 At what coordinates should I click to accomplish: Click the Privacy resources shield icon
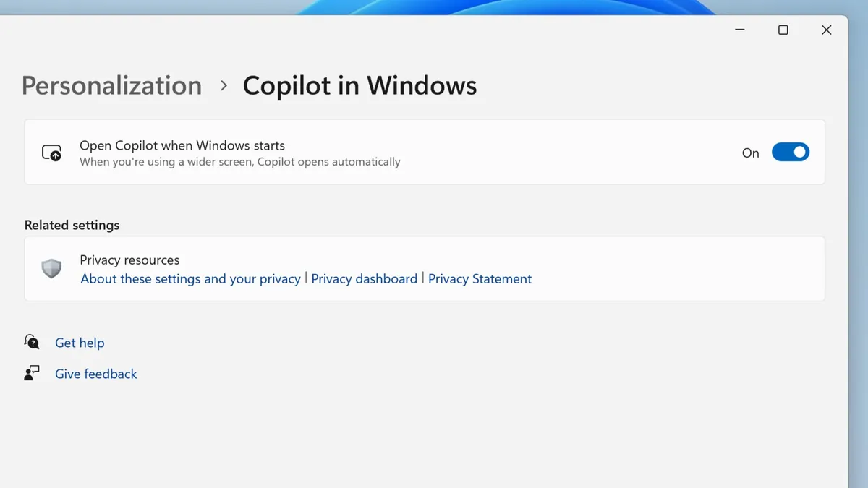(x=51, y=269)
